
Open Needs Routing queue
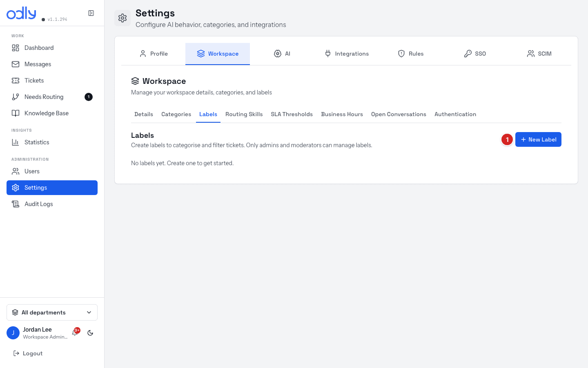52,97
